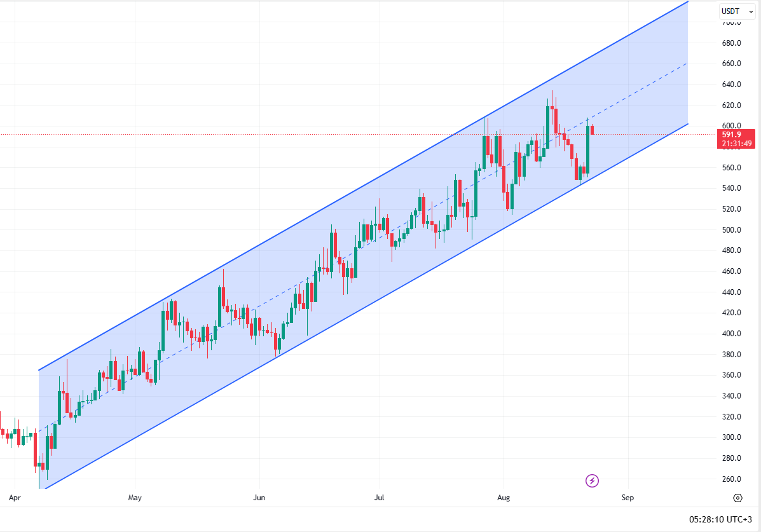The width and height of the screenshot is (761, 532).
Task: Select the Jun date label
Action: tap(259, 498)
